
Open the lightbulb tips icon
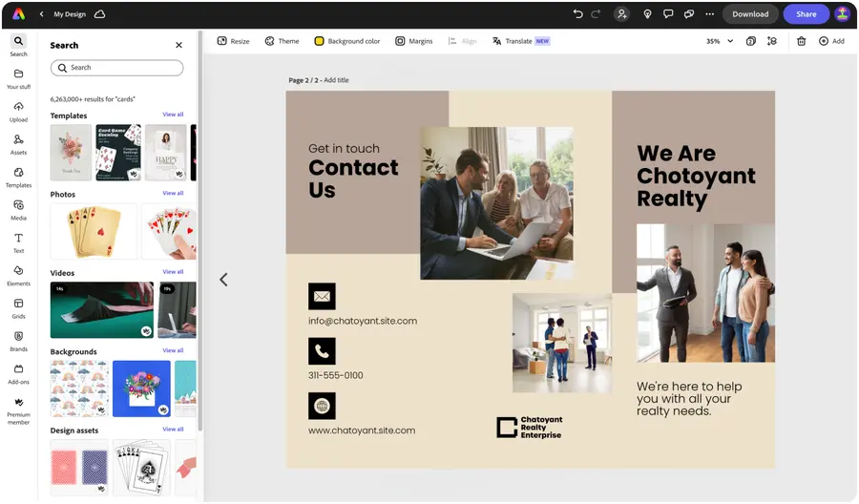click(647, 14)
